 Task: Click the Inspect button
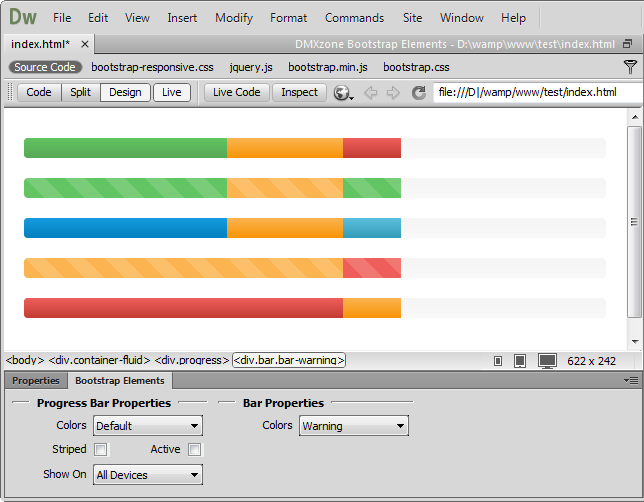click(299, 92)
